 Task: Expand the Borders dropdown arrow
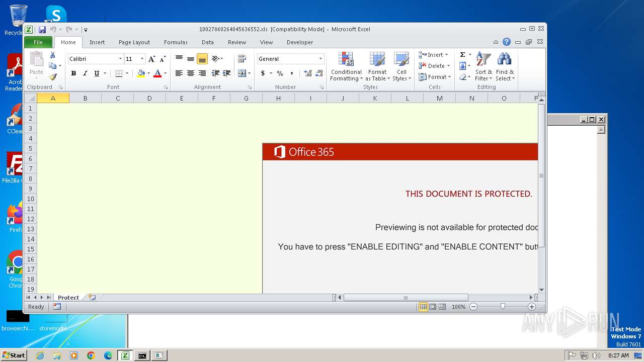[x=127, y=73]
